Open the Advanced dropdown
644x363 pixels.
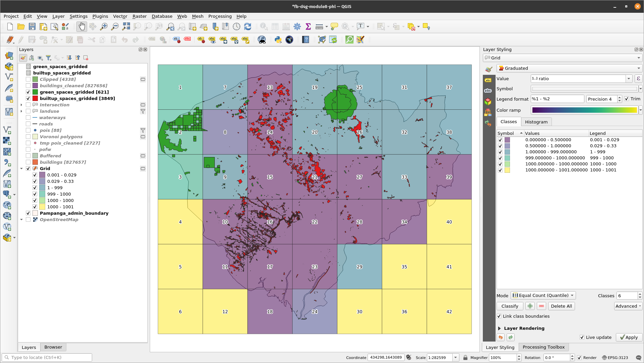click(x=628, y=306)
